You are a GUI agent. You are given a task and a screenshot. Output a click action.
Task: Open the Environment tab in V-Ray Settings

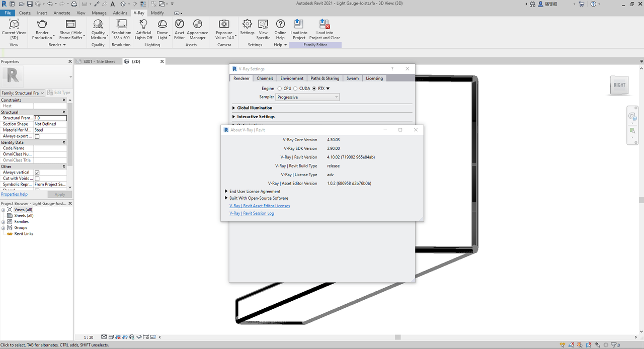(292, 78)
